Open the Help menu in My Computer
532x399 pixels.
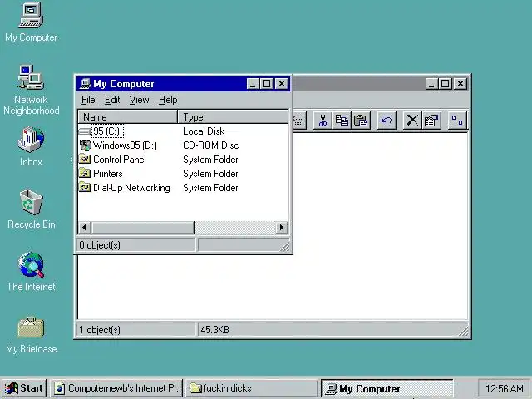pos(168,100)
